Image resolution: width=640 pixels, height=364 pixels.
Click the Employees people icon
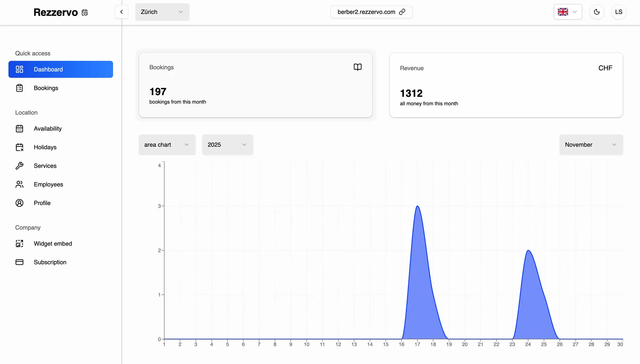19,184
